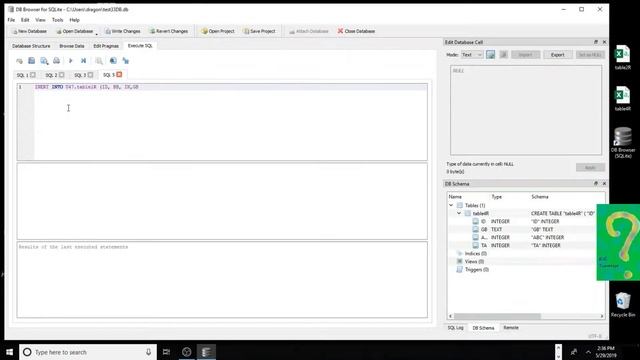This screenshot has width=640, height=360.
Task: Select Views (0) in schema tree
Action: (474, 262)
